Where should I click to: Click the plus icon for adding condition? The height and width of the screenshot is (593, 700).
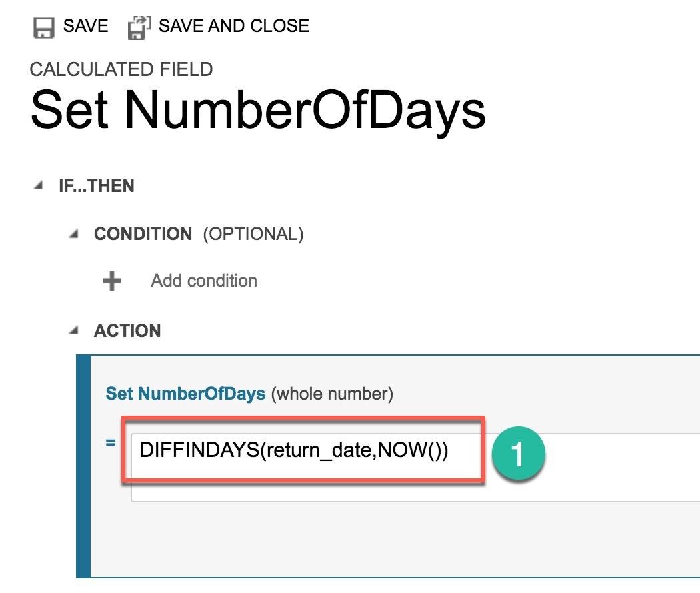[111, 281]
